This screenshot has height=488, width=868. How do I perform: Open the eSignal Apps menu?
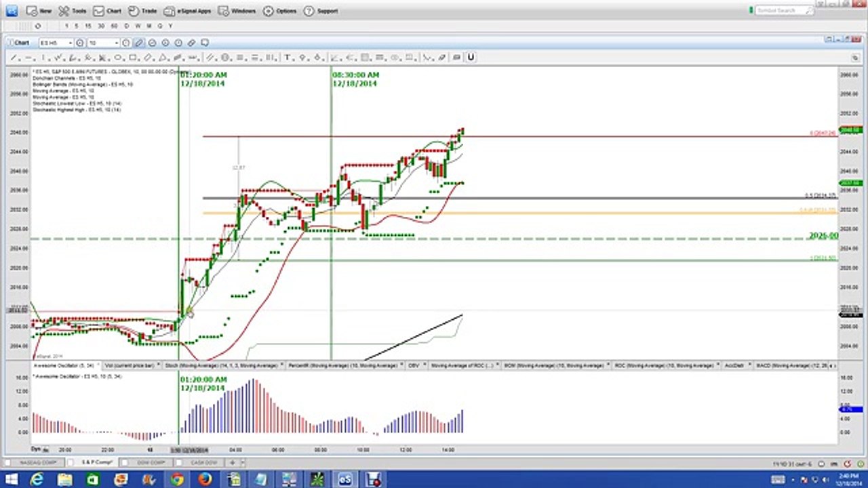[188, 11]
